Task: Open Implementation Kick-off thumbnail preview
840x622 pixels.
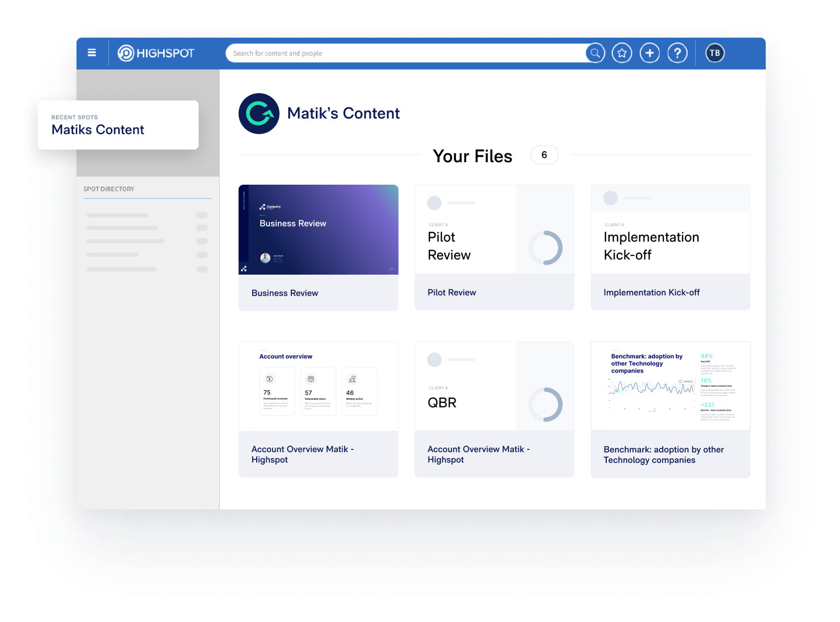Action: [x=671, y=229]
